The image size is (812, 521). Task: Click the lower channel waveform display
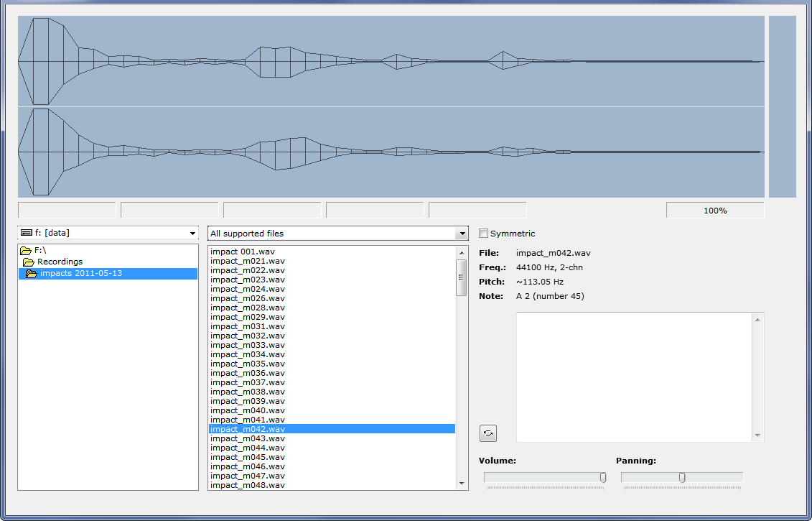coord(391,152)
